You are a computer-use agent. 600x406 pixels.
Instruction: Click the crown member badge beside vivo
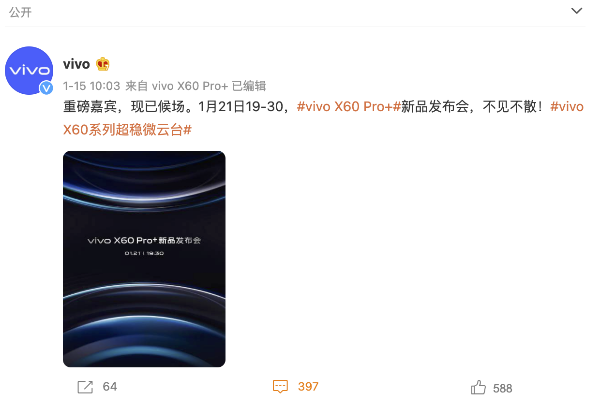pos(103,64)
